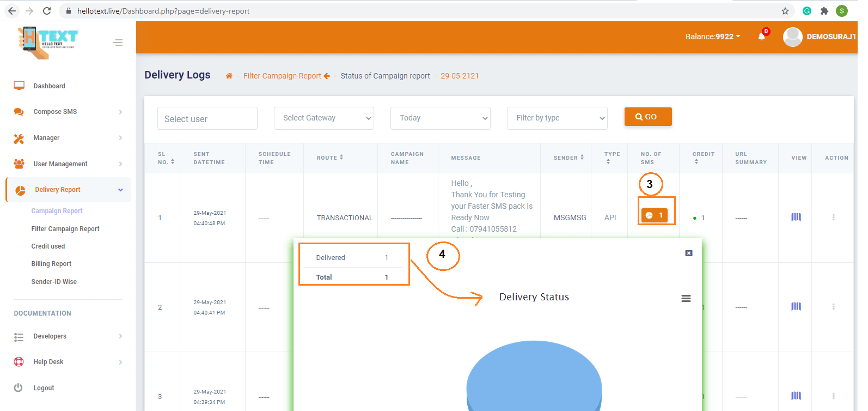Toggle the hamburger sidebar menu icon

click(118, 43)
